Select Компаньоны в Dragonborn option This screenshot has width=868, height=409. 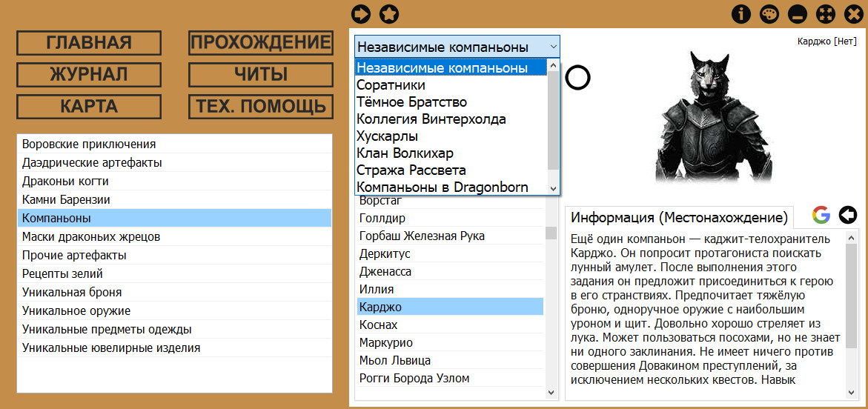(x=451, y=187)
